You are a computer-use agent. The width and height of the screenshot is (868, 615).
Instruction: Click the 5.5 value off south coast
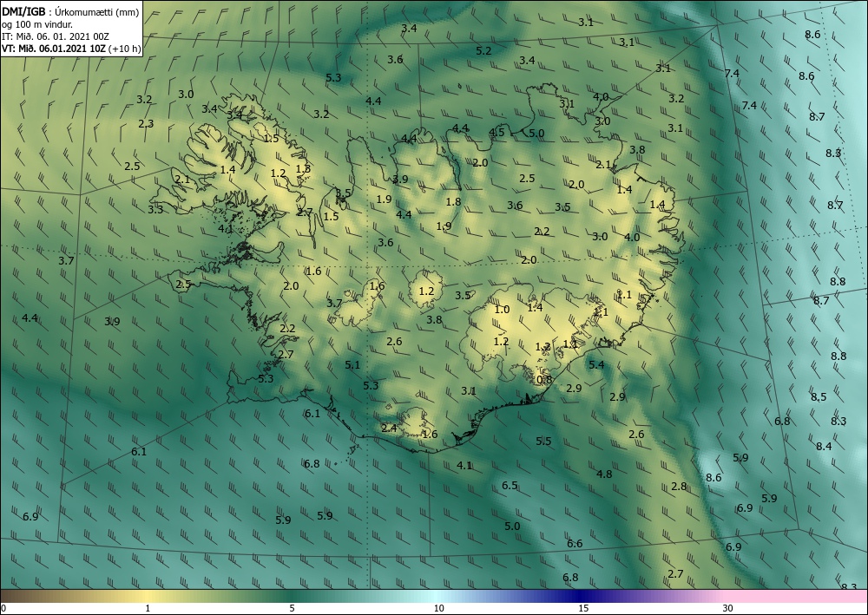click(x=543, y=441)
